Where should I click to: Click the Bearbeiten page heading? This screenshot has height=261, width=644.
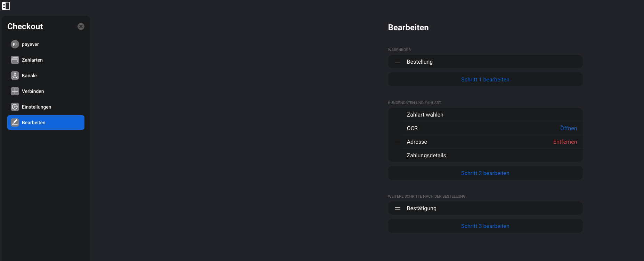coord(408,27)
